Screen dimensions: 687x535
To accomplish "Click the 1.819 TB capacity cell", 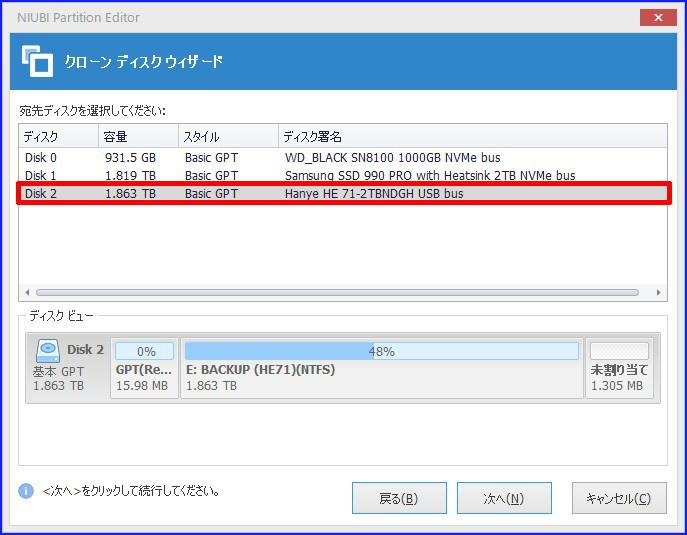I will pyautogui.click(x=130, y=175).
